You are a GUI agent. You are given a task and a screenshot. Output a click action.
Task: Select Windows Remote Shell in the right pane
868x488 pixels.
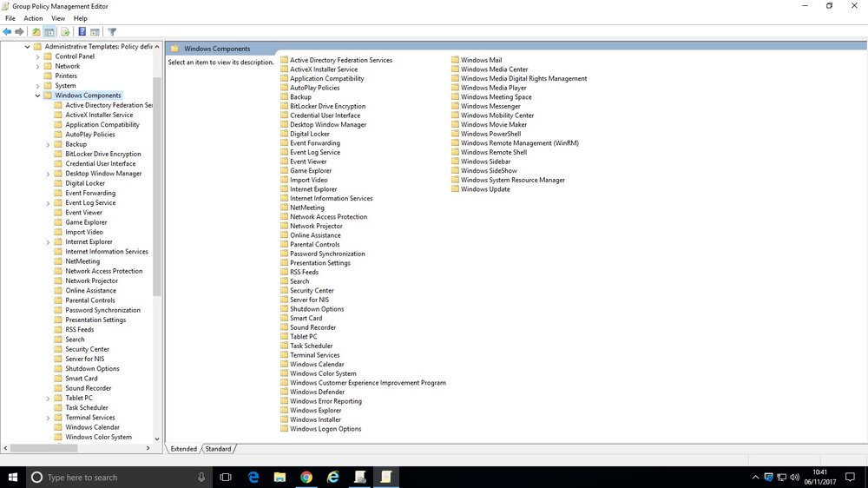click(494, 152)
